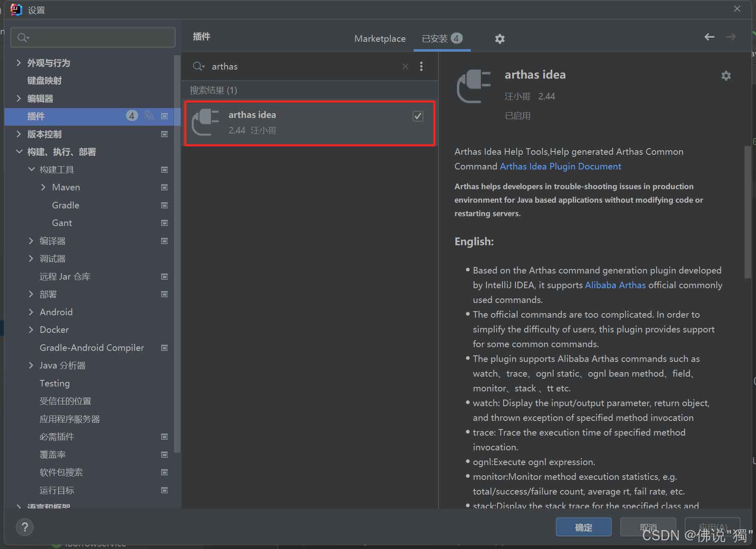Image resolution: width=756 pixels, height=549 pixels.
Task: Open the Testing settings page
Action: tap(55, 383)
